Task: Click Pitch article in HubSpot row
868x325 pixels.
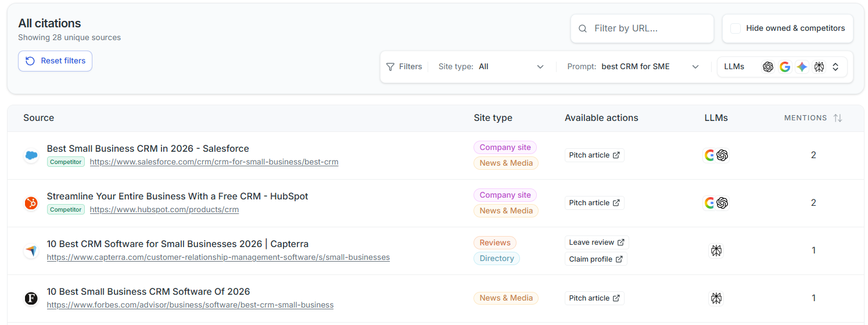Action: (x=594, y=203)
